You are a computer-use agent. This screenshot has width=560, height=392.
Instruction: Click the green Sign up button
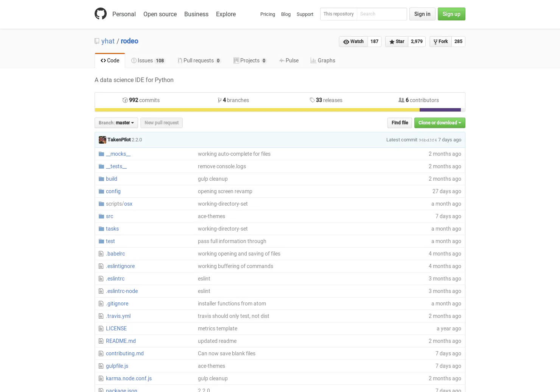451,14
